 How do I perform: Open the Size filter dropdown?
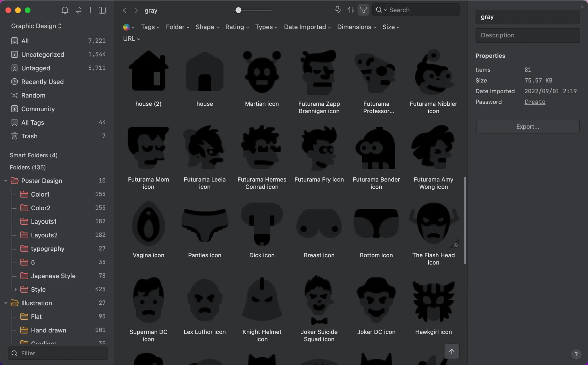click(391, 27)
